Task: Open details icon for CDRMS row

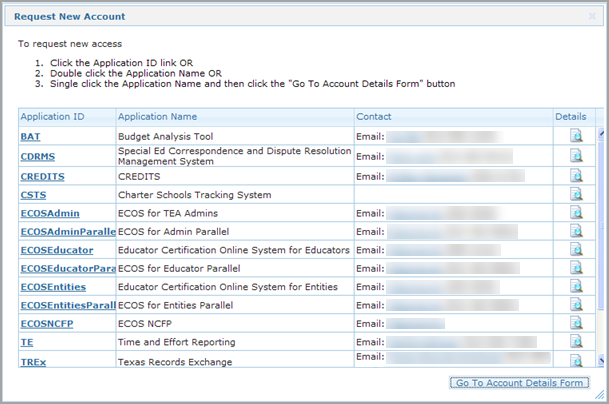Action: [x=575, y=155]
